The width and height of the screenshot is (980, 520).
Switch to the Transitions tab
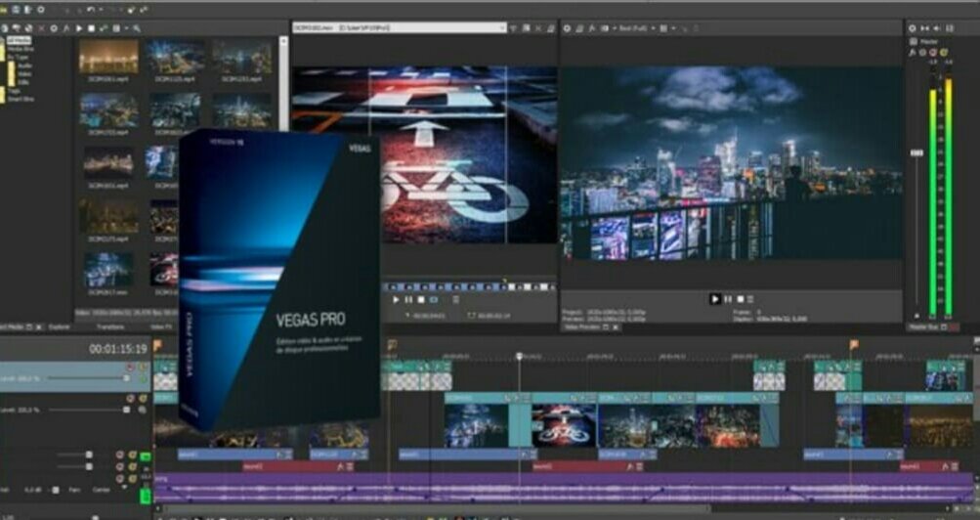pyautogui.click(x=110, y=326)
